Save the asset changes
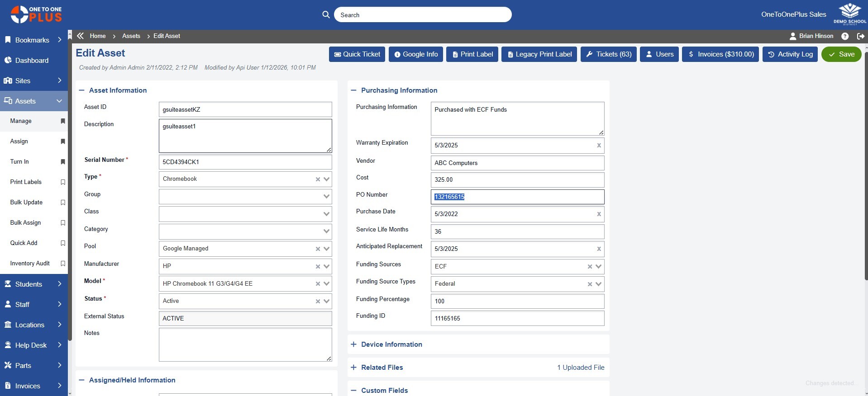The image size is (868, 396). pyautogui.click(x=841, y=54)
